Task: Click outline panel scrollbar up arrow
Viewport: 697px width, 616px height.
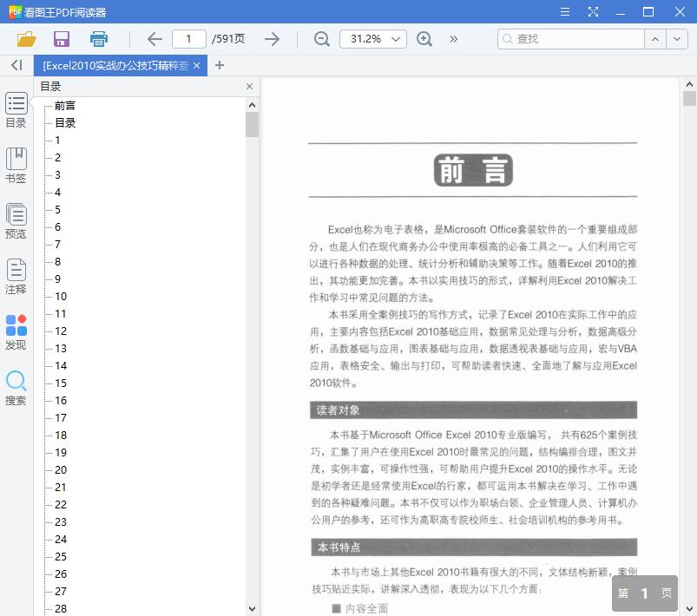Action: point(252,105)
